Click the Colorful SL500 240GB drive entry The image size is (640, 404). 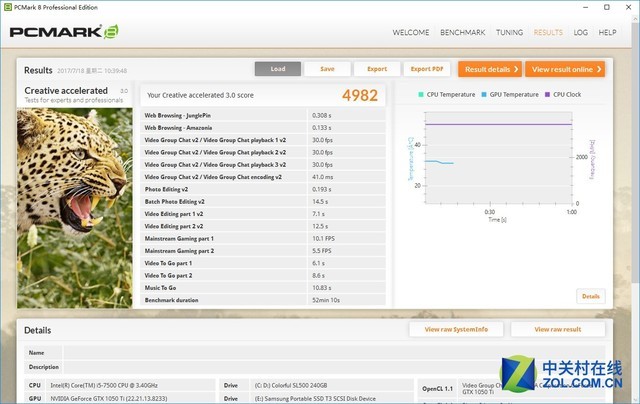[291, 385]
